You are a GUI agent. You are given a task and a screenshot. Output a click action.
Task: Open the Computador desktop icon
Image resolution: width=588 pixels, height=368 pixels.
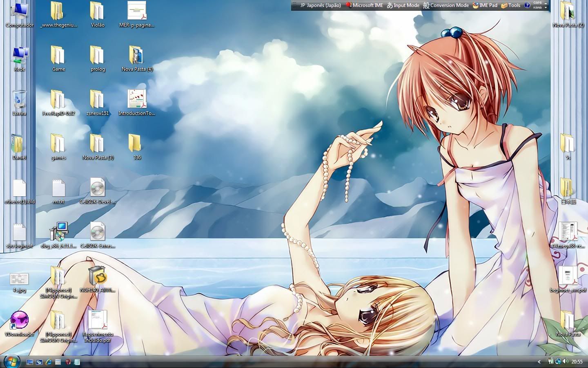(19, 14)
